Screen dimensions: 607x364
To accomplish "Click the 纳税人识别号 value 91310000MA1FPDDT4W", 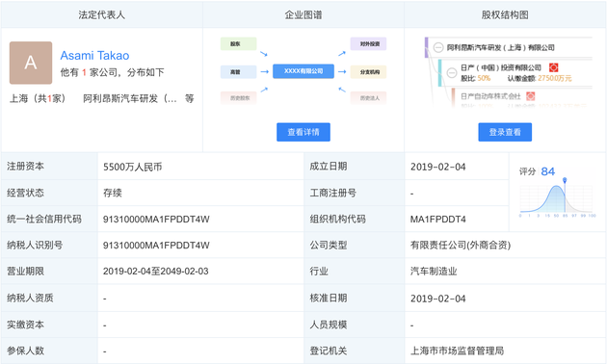I will click(x=156, y=246).
